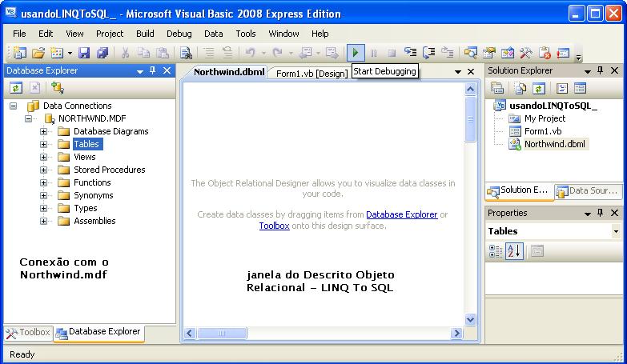The width and height of the screenshot is (627, 364).
Task: Open the Add New Item dropdown arrow
Action: pyautogui.click(x=70, y=53)
